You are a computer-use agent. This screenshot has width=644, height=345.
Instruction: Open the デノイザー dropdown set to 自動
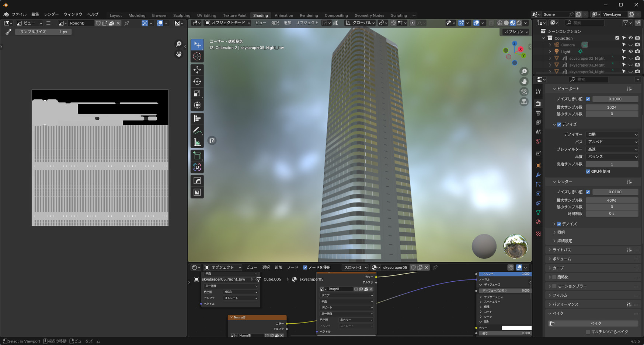[x=612, y=135]
